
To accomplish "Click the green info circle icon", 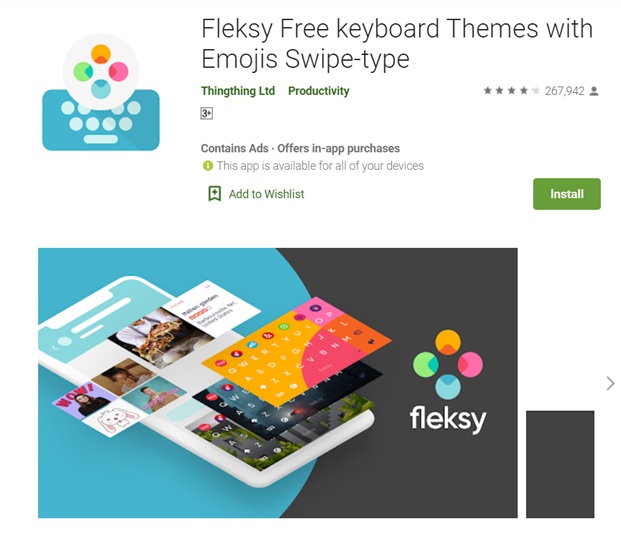I will pyautogui.click(x=208, y=166).
